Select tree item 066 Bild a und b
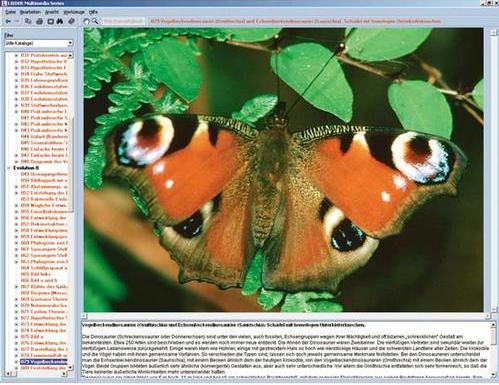This screenshot has width=499, height=385. click(39, 280)
